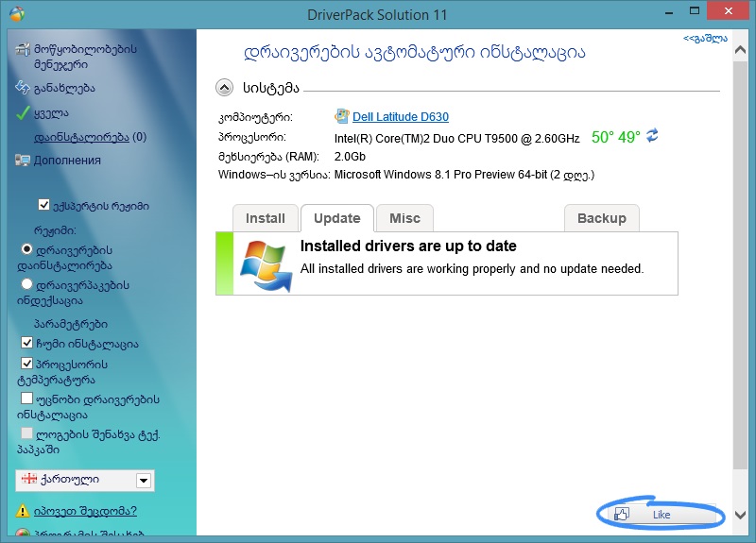
Task: Click the scrollbar up arrow
Action: 740,50
